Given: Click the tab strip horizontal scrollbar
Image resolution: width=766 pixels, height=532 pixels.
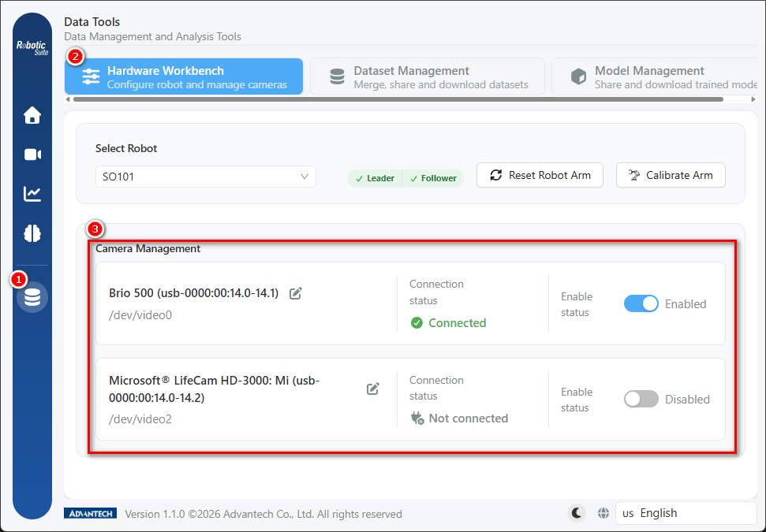Looking at the screenshot, I should pos(398,99).
